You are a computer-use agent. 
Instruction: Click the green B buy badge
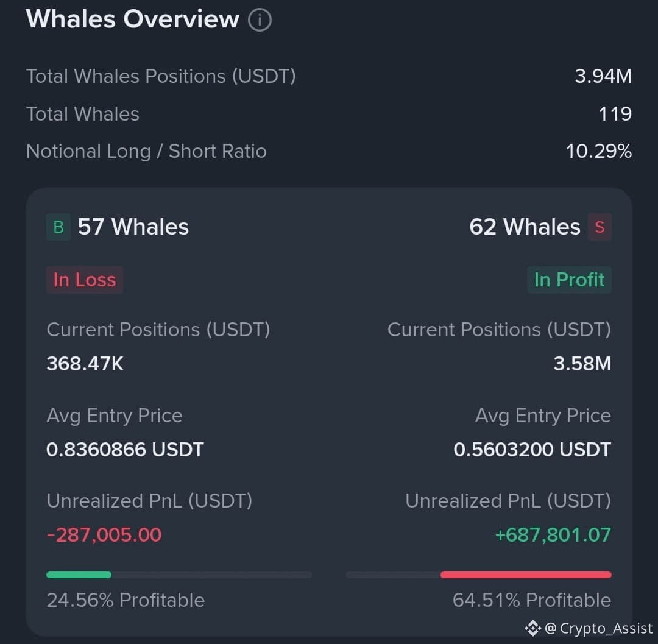coord(58,227)
